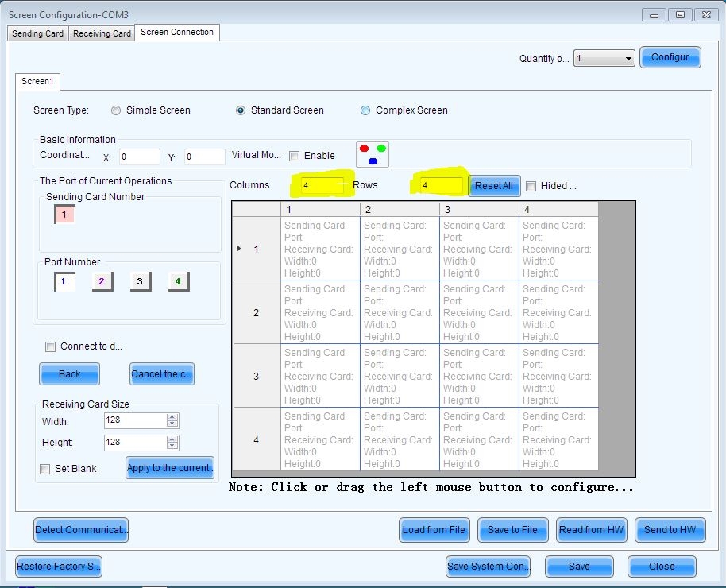Open the Receiving Card tab
The width and height of the screenshot is (726, 588).
[x=102, y=33]
